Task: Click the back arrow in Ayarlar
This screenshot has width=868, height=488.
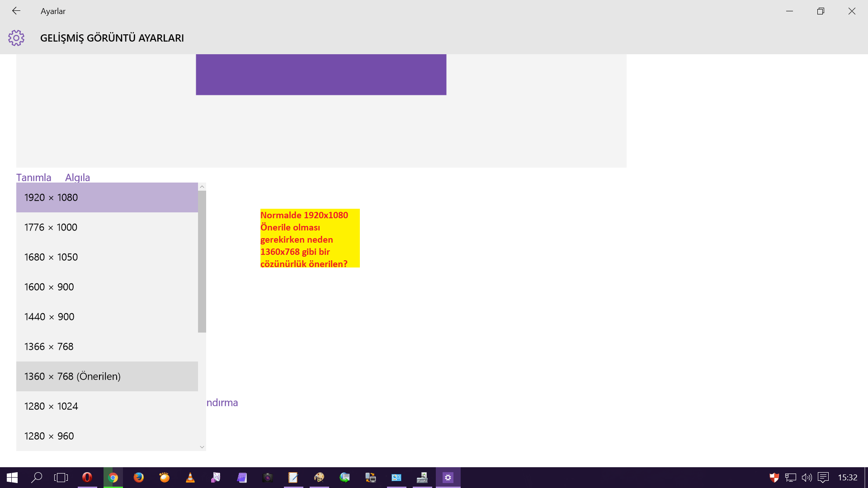Action: (16, 11)
